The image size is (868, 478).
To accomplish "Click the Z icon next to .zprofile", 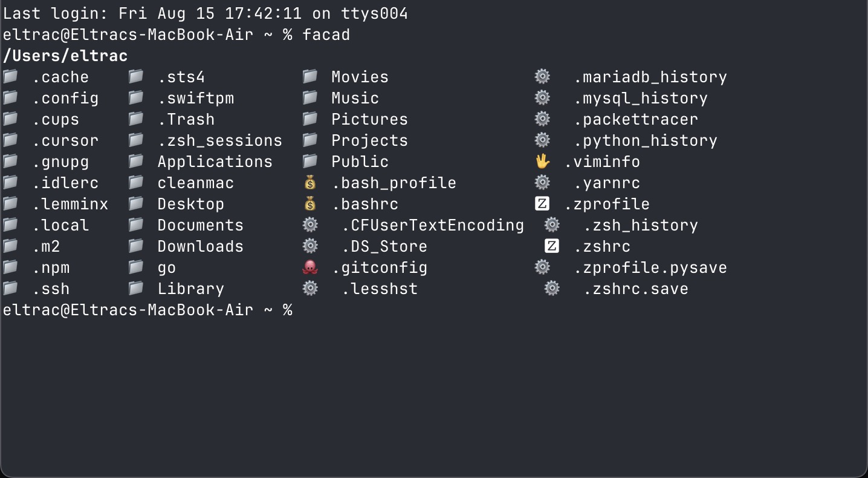I will pos(542,203).
